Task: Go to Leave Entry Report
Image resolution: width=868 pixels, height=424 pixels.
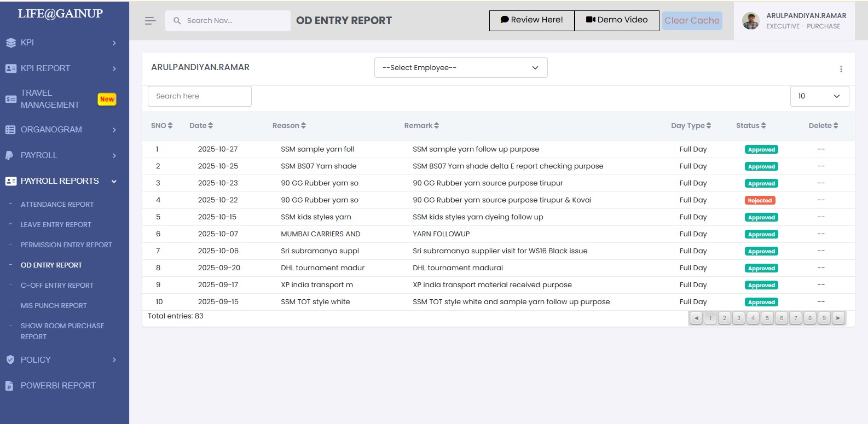Action: pos(56,225)
